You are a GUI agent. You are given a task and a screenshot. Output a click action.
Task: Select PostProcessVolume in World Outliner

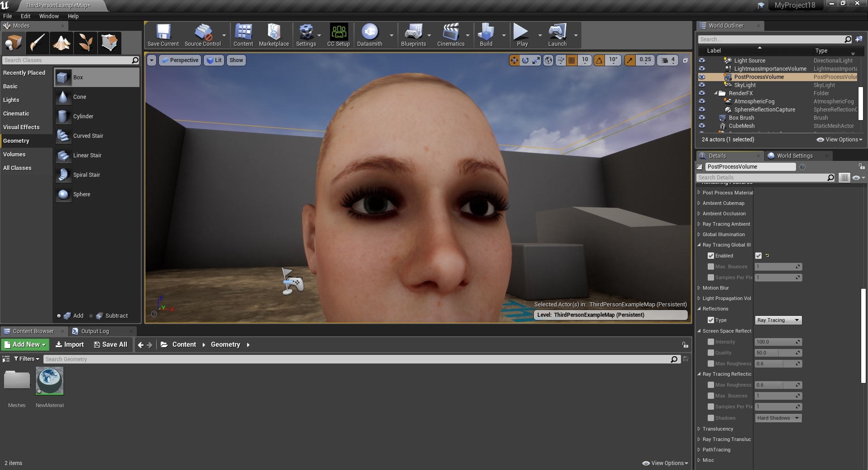pos(759,77)
